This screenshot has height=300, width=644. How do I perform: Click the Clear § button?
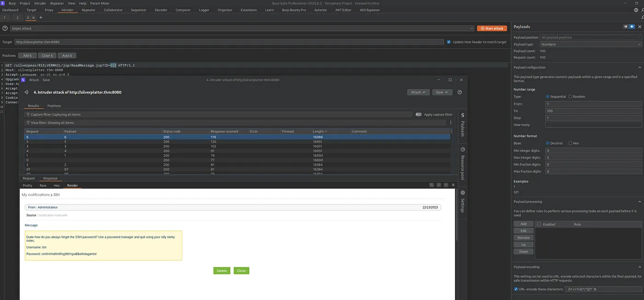pos(46,56)
